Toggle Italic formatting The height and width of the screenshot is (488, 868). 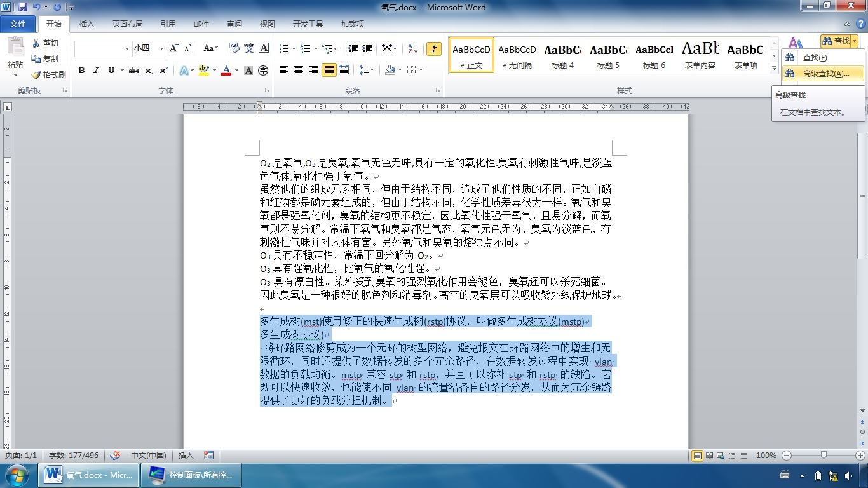96,71
